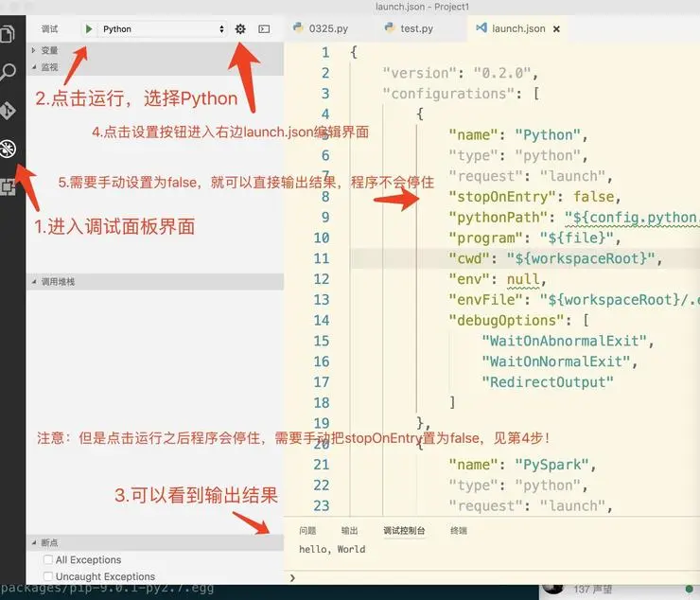Select the launch.json editor tab
Image resolution: width=700 pixels, height=600 pixels.
pos(517,28)
